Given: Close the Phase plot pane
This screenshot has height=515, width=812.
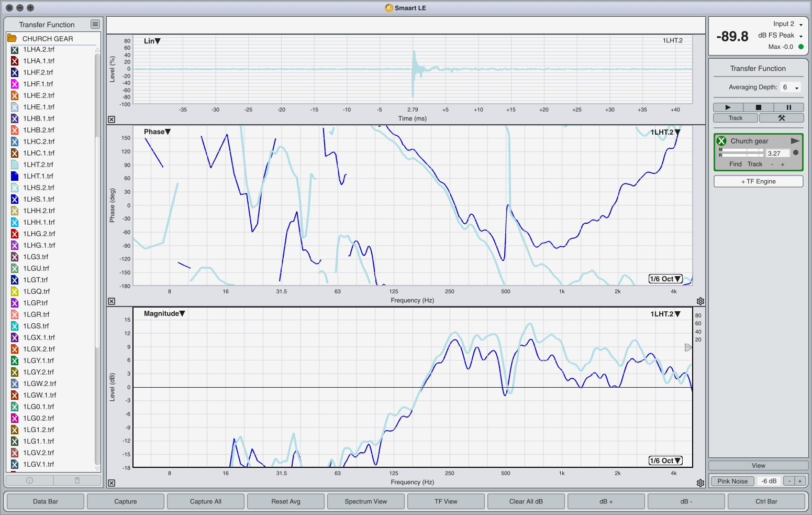Looking at the screenshot, I should coord(112,301).
